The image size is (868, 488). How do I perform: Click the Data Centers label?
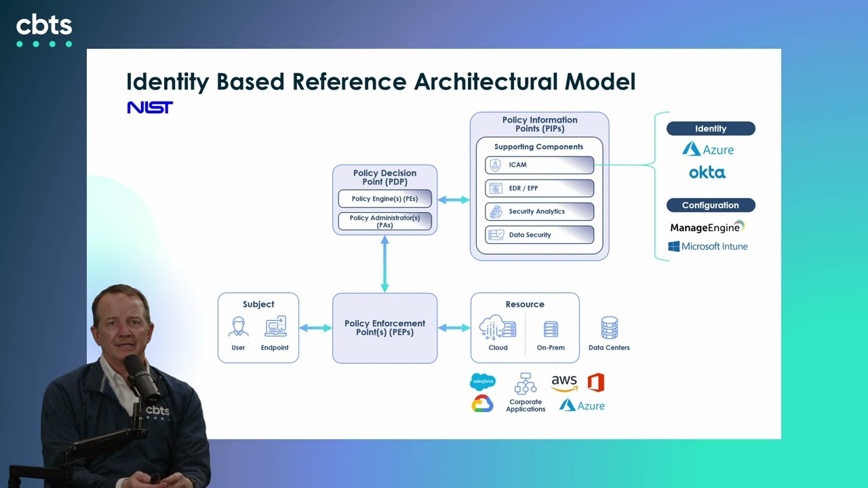pyautogui.click(x=609, y=348)
